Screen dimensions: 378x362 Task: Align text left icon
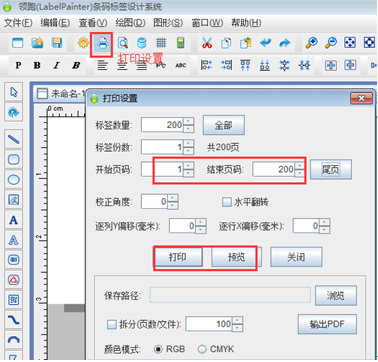(x=102, y=65)
